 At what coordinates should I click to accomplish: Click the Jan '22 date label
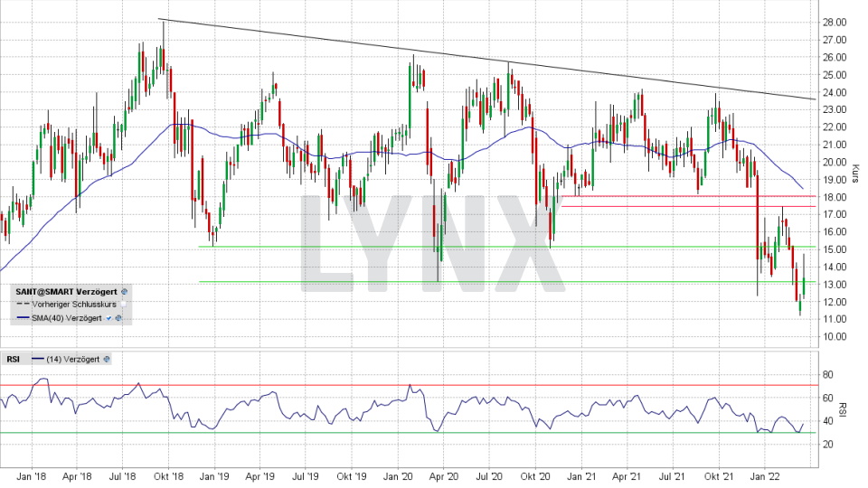coord(765,476)
